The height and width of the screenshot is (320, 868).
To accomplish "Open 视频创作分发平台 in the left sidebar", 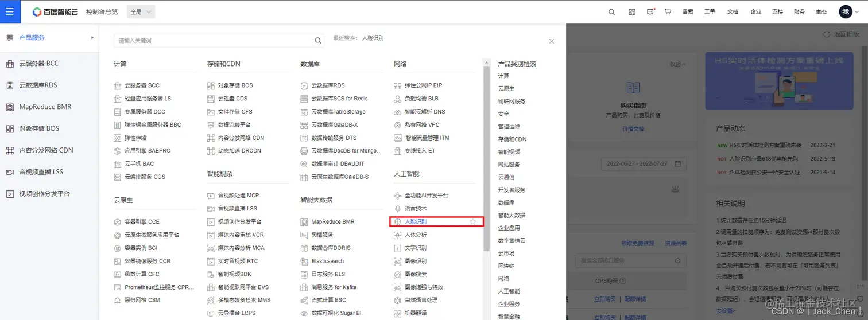I will pos(44,194).
